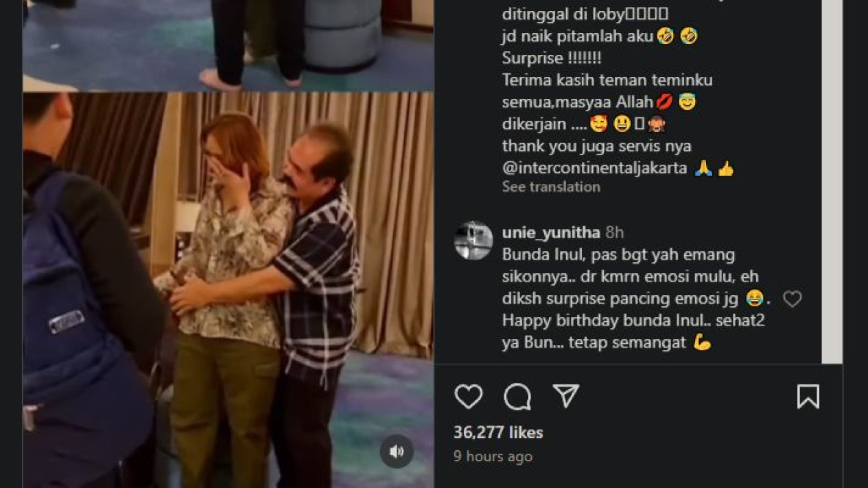Click the 8h comment timestamp
Viewport: 868px width, 488px height.
point(615,233)
